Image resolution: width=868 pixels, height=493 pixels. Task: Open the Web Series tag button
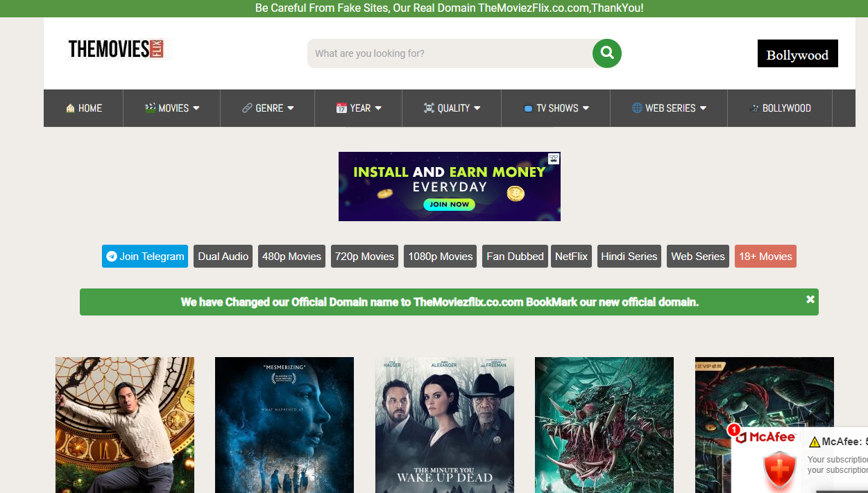[698, 257]
